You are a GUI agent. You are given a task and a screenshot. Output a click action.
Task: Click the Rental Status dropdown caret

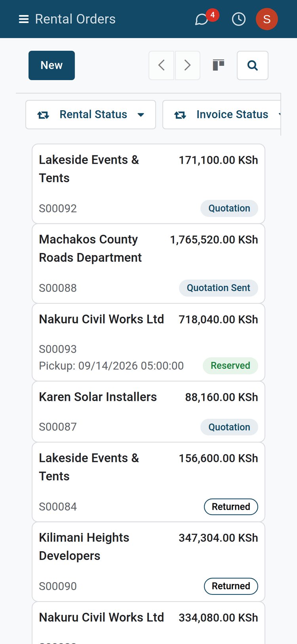point(141,115)
